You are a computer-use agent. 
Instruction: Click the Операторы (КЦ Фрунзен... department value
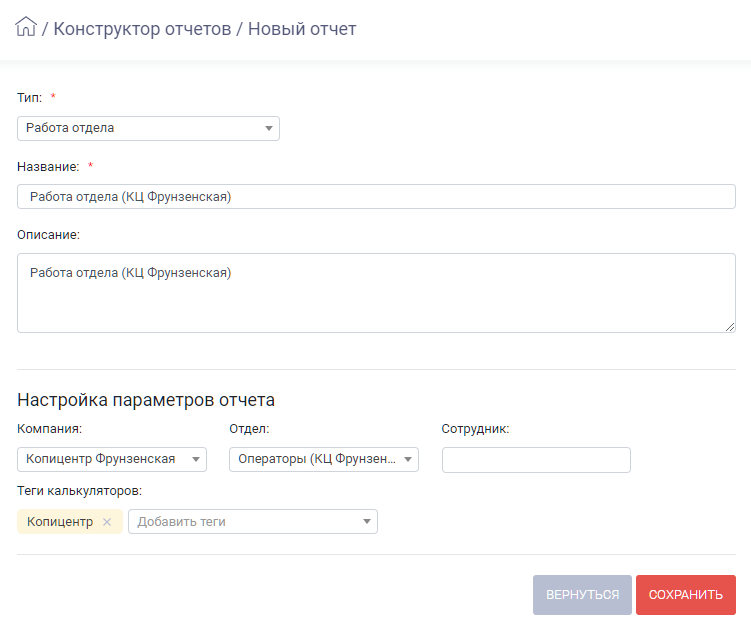pos(317,459)
